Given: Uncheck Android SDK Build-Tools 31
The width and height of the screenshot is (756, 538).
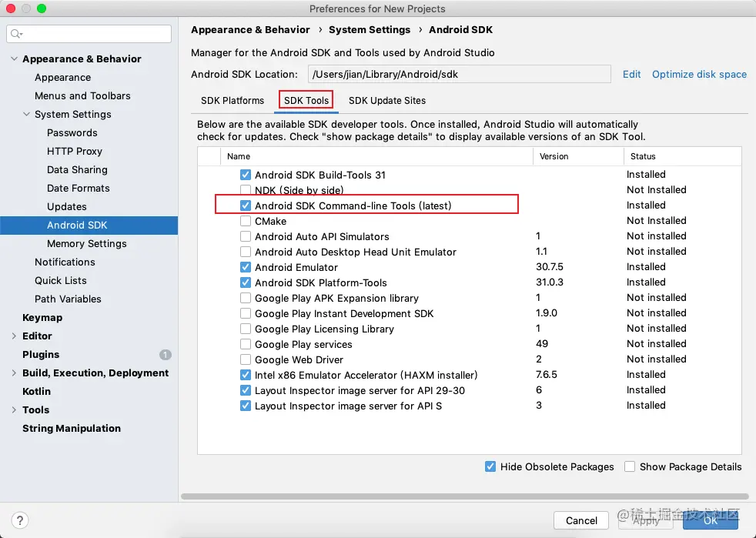Looking at the screenshot, I should pos(246,175).
